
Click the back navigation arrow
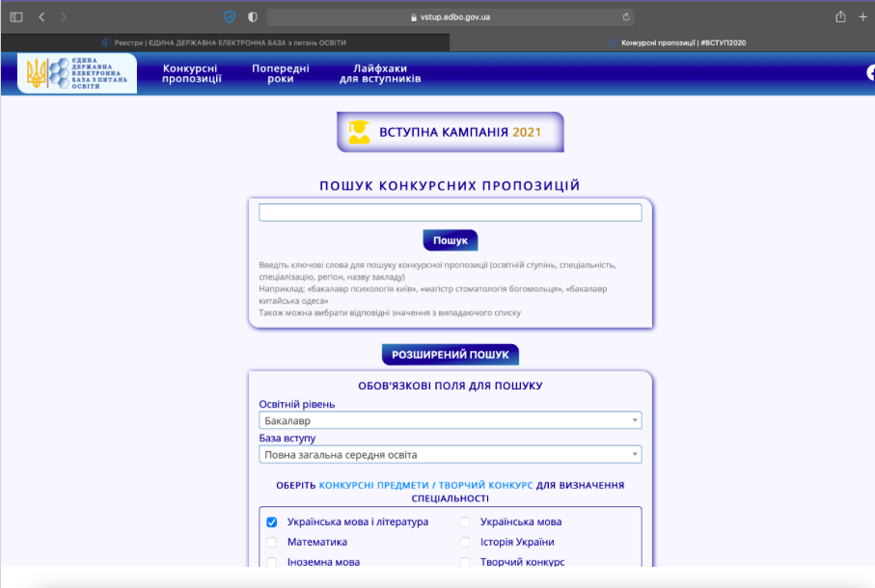(41, 15)
